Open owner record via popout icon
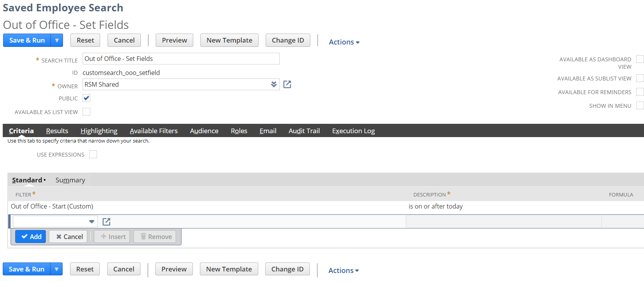The height and width of the screenshot is (282, 644). point(287,84)
